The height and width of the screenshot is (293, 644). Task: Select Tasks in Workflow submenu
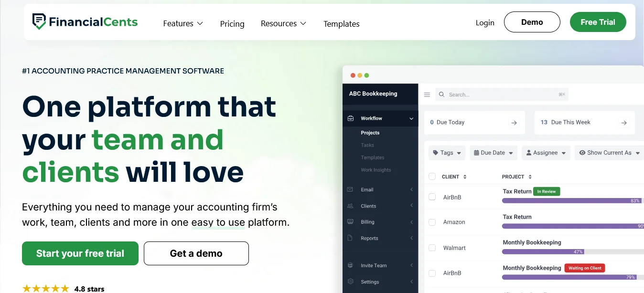point(367,145)
